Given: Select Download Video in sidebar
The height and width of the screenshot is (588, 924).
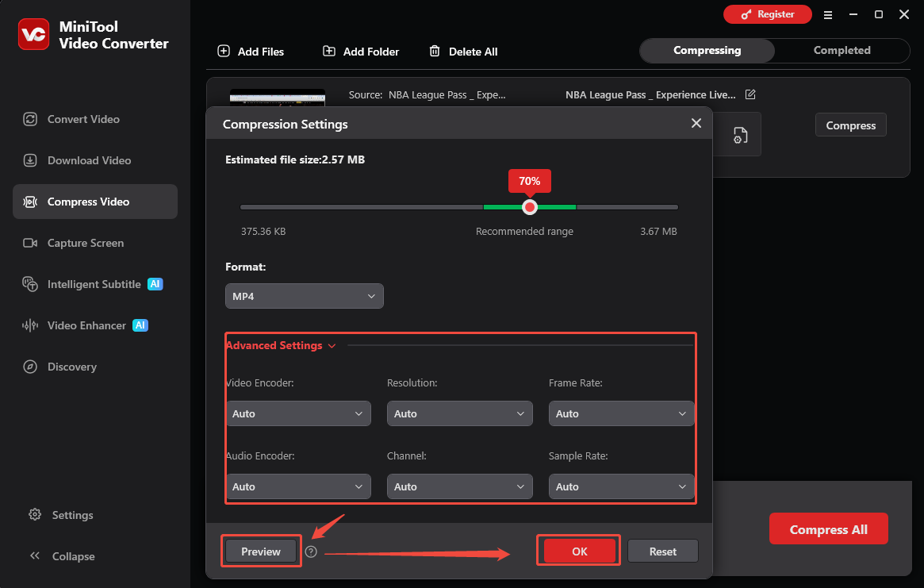Looking at the screenshot, I should (95, 160).
